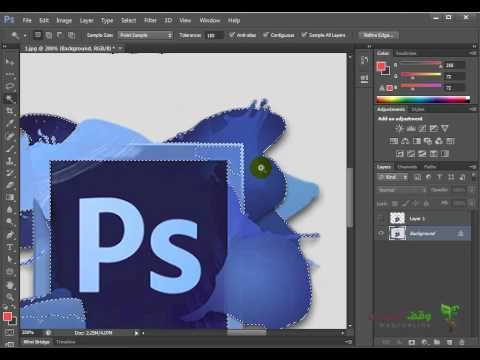Viewport: 480px width, 360px height.
Task: Select Layer 1 thumbnail
Action: pyautogui.click(x=397, y=219)
